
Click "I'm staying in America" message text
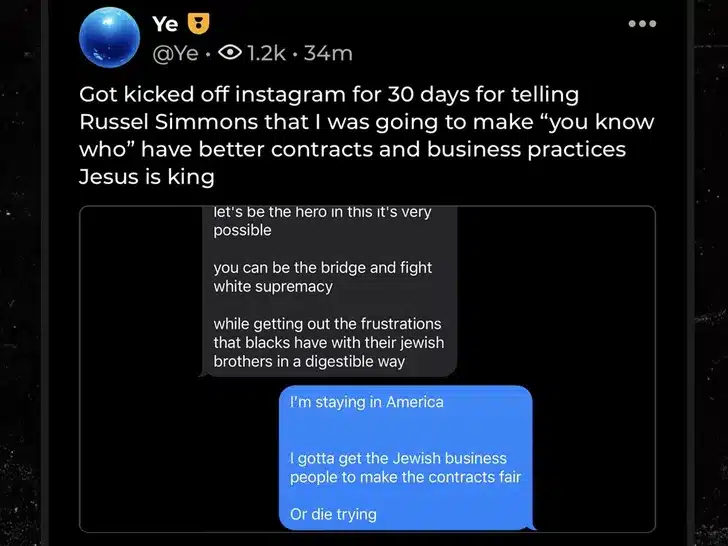pyautogui.click(x=366, y=402)
